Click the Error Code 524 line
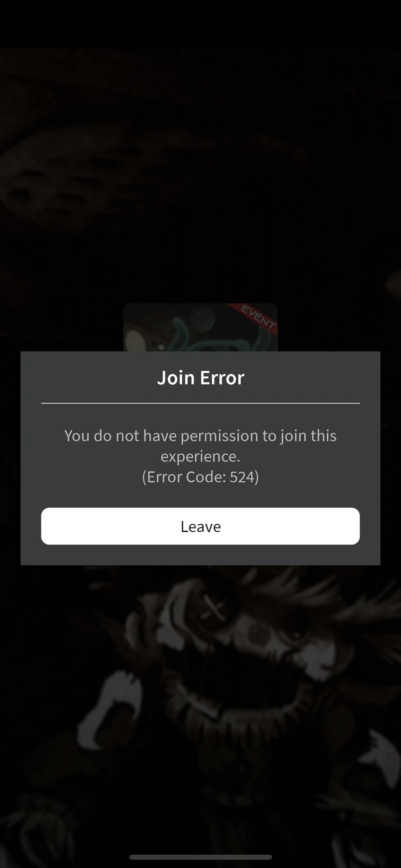This screenshot has height=868, width=401. coord(200,476)
